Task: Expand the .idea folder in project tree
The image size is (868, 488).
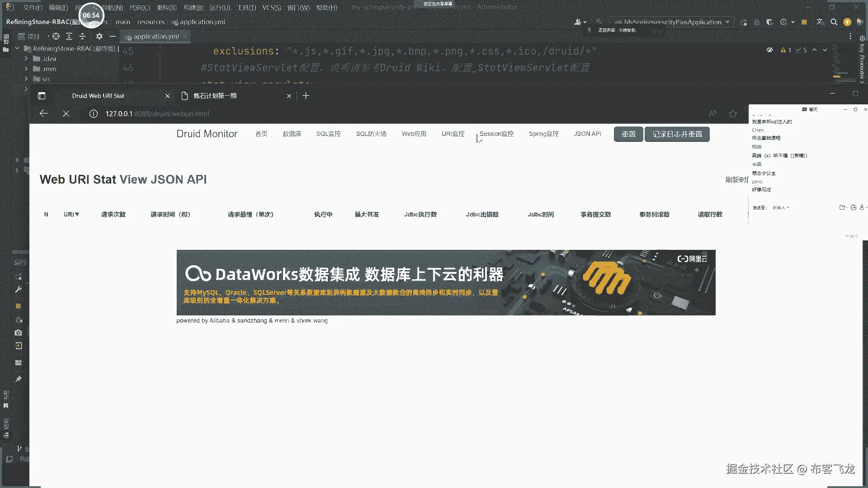Action: (26, 59)
